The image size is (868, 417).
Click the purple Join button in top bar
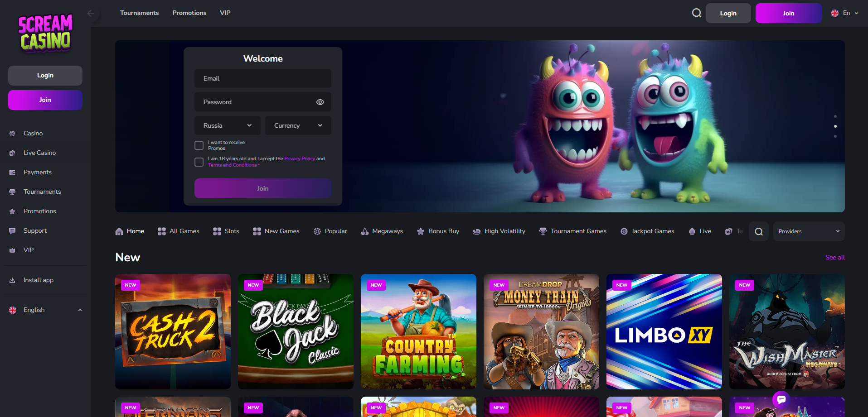[789, 13]
